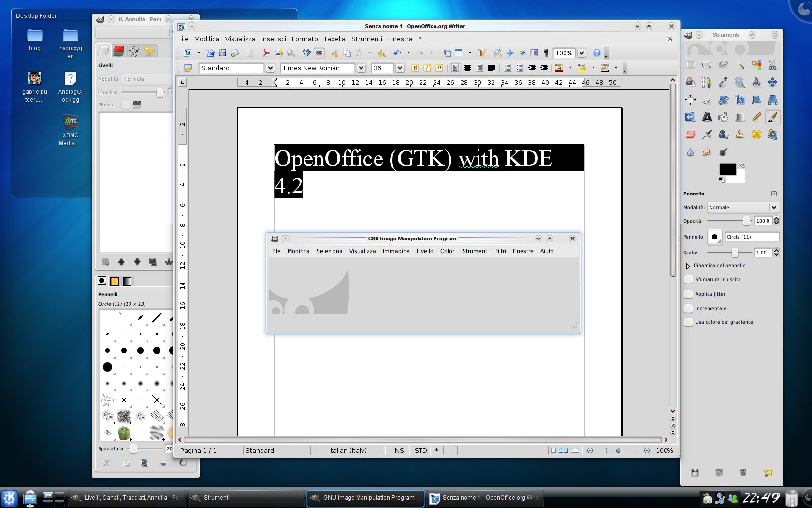Screen dimensions: 812x508
Task: Open Formato menu in Writer
Action: coord(305,39)
